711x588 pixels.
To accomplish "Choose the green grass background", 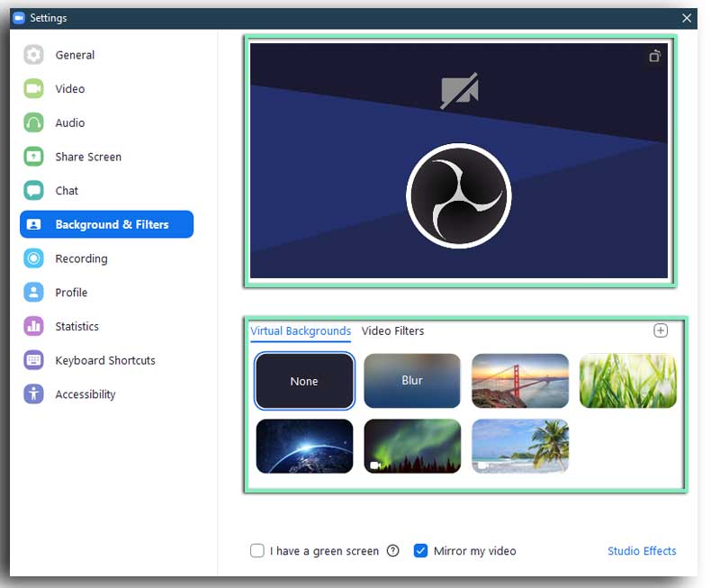I will pos(628,381).
